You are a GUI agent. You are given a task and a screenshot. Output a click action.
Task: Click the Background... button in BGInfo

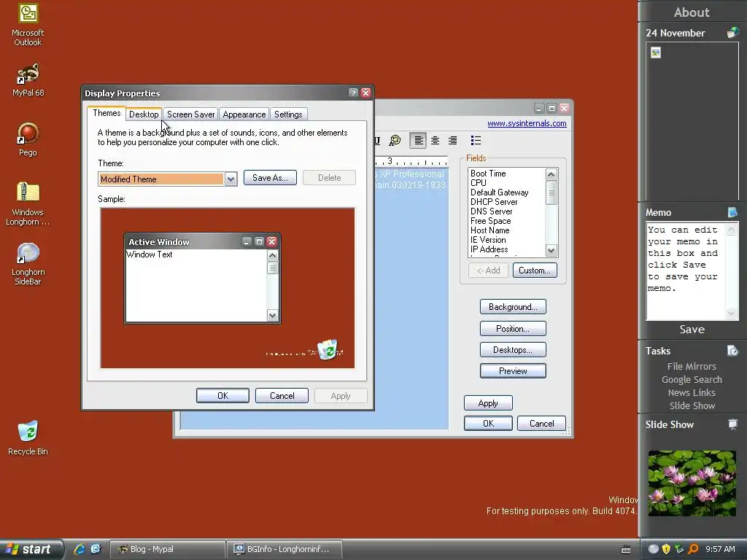point(513,307)
